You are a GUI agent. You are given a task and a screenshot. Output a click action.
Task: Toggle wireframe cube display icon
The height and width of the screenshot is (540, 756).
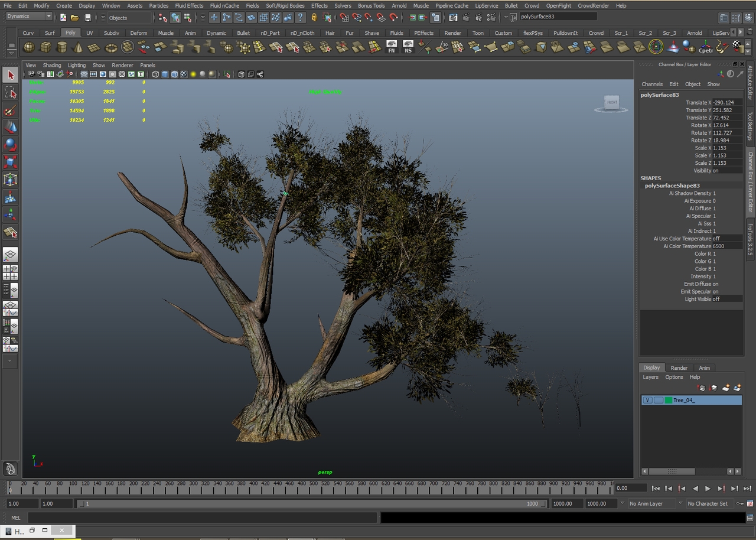pos(155,74)
